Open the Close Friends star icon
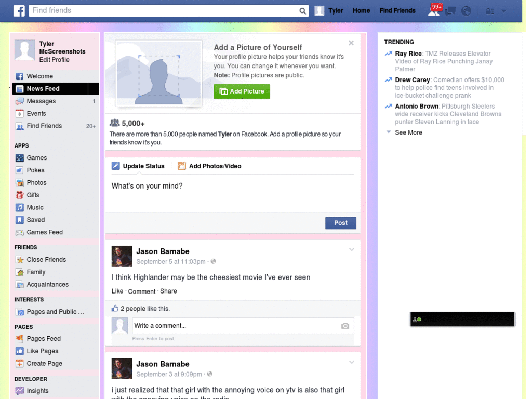 tap(20, 260)
